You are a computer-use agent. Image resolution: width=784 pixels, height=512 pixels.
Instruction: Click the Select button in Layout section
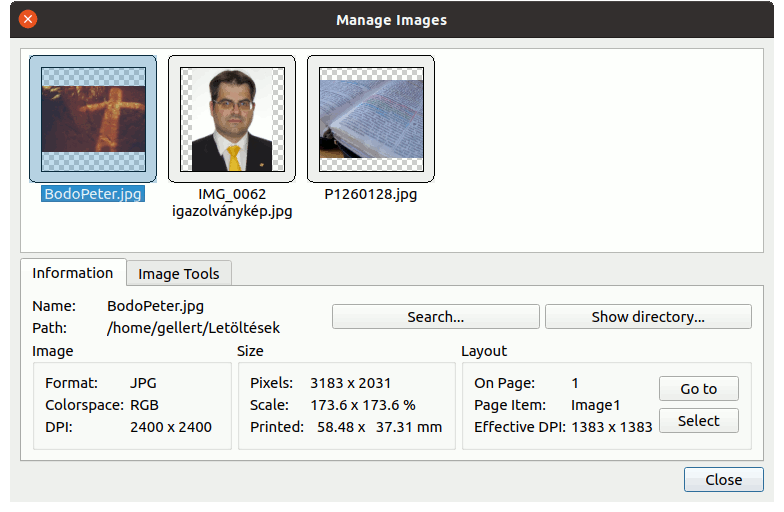(x=698, y=421)
